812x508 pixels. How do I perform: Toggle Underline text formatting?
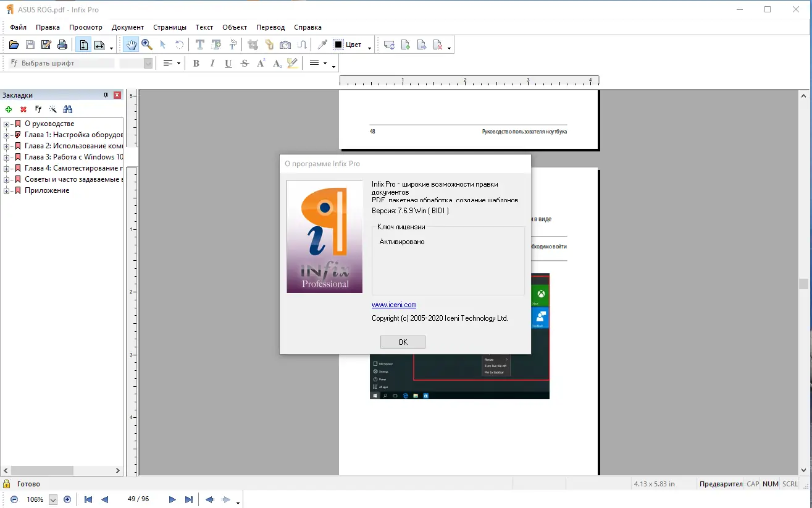228,63
